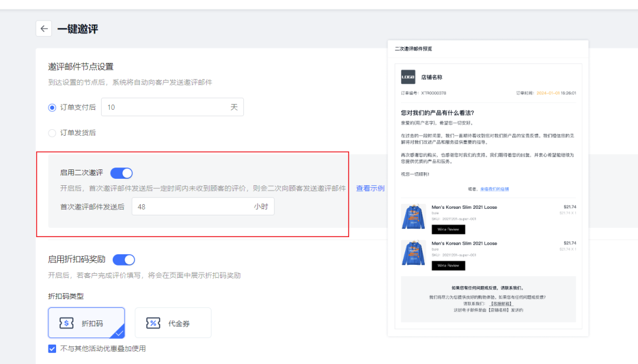
Task: Click the back arrow next to 一键邀评
Action: tap(44, 28)
